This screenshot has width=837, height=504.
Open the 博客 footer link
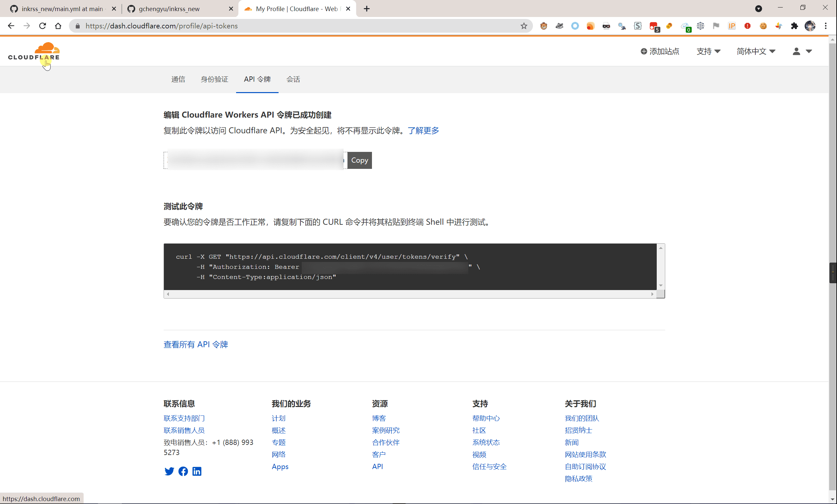point(379,418)
